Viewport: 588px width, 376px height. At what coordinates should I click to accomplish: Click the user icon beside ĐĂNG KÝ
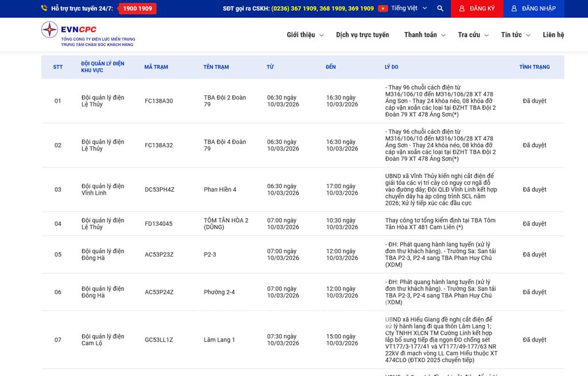pos(462,9)
